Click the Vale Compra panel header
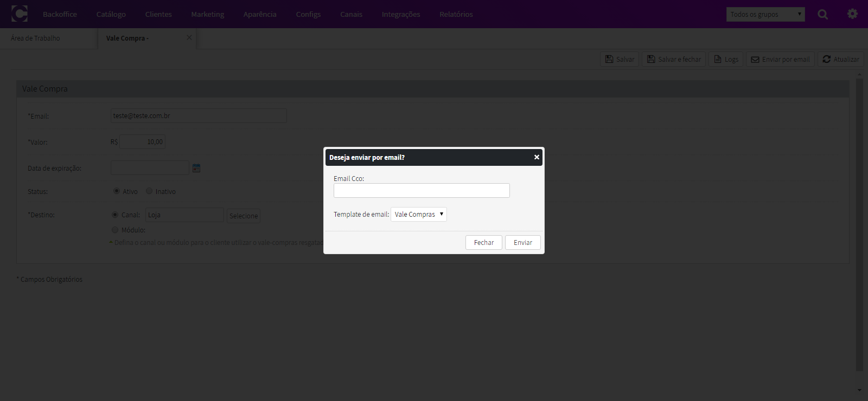This screenshot has width=868, height=401. point(433,89)
